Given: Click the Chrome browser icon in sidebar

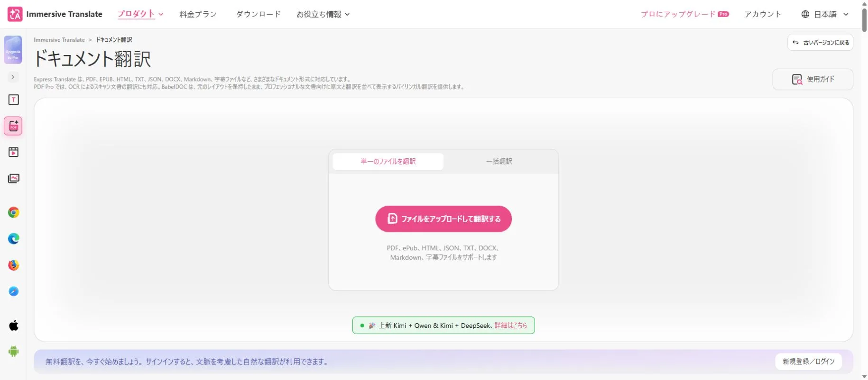Looking at the screenshot, I should click(13, 213).
